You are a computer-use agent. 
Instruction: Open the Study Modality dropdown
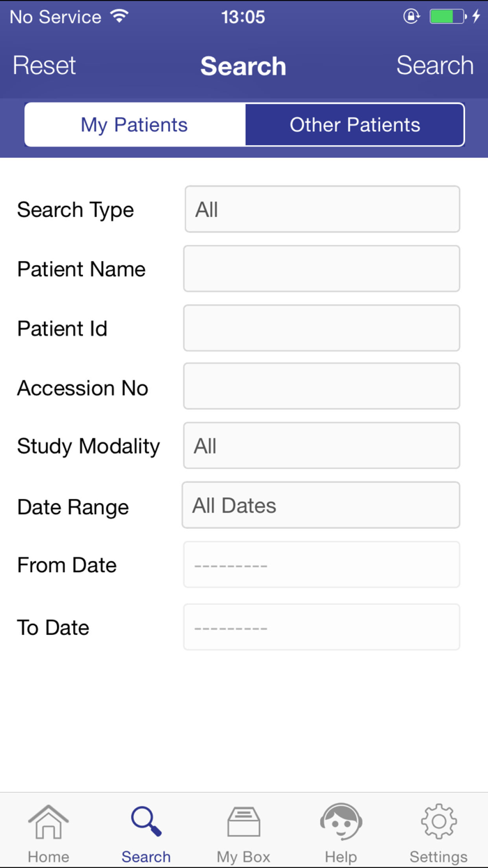click(321, 446)
